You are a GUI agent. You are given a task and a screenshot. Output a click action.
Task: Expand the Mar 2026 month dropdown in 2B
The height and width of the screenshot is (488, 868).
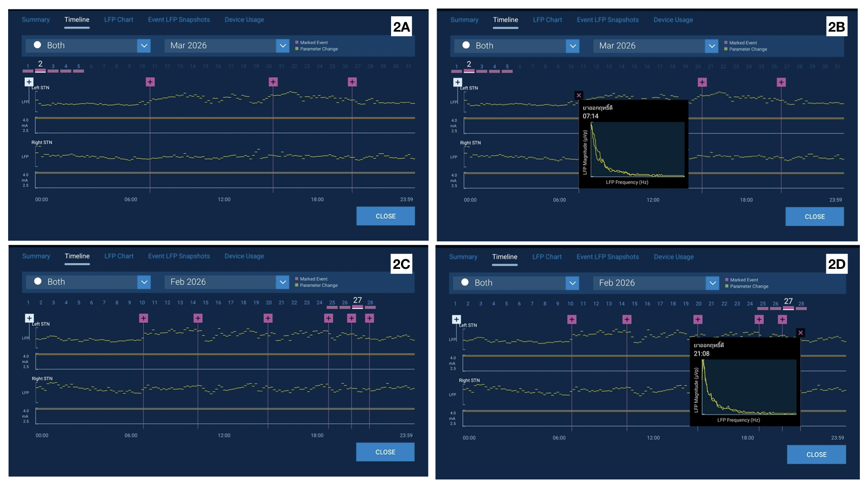coord(712,46)
